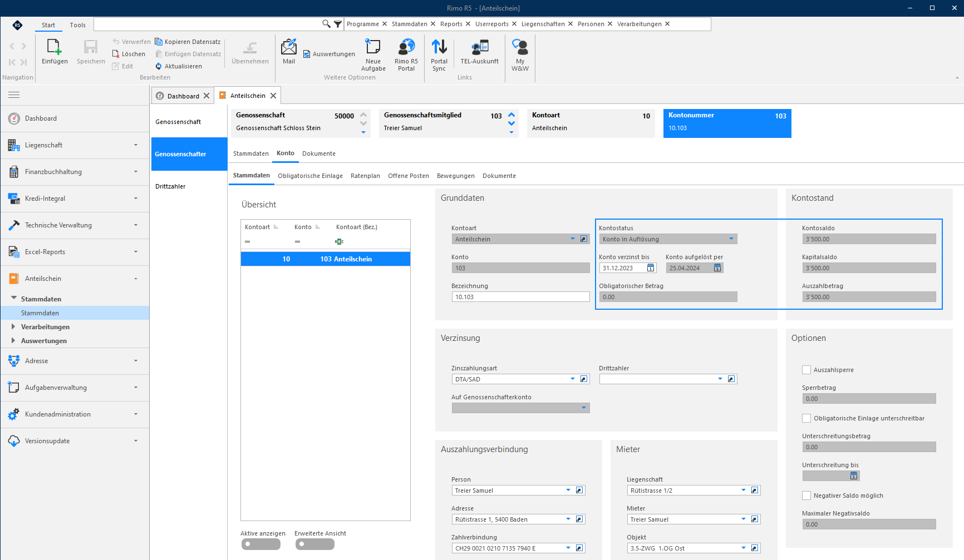The image size is (964, 560).
Task: Click the Auswertungen ribbon item
Action: [x=329, y=54]
